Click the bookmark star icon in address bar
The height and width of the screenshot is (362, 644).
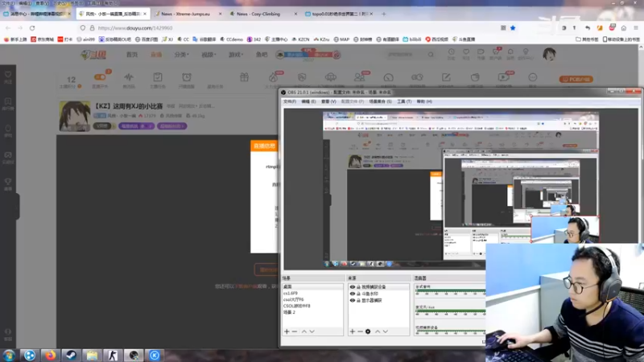513,28
